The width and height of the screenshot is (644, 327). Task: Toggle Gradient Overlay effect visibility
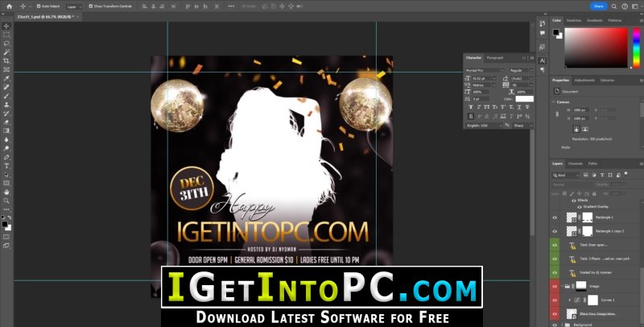(x=580, y=207)
